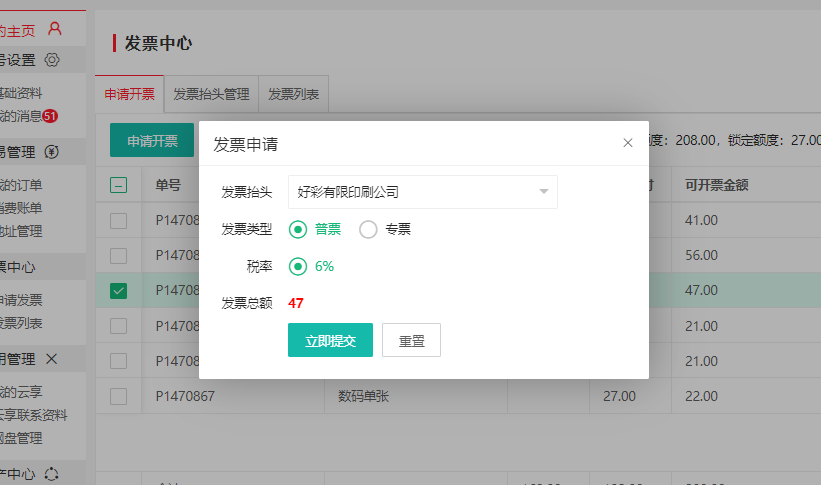Switch to the 发票列表 tab

293,95
